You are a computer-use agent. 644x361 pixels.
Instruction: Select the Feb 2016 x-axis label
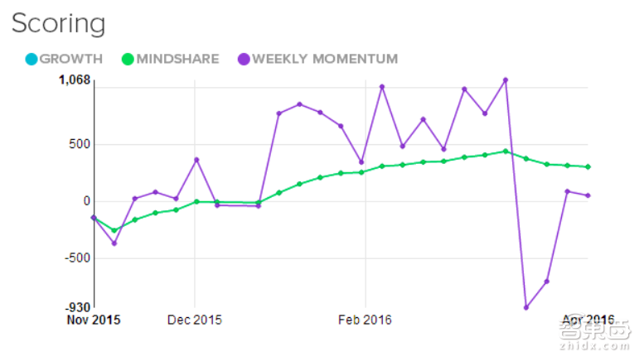(365, 320)
